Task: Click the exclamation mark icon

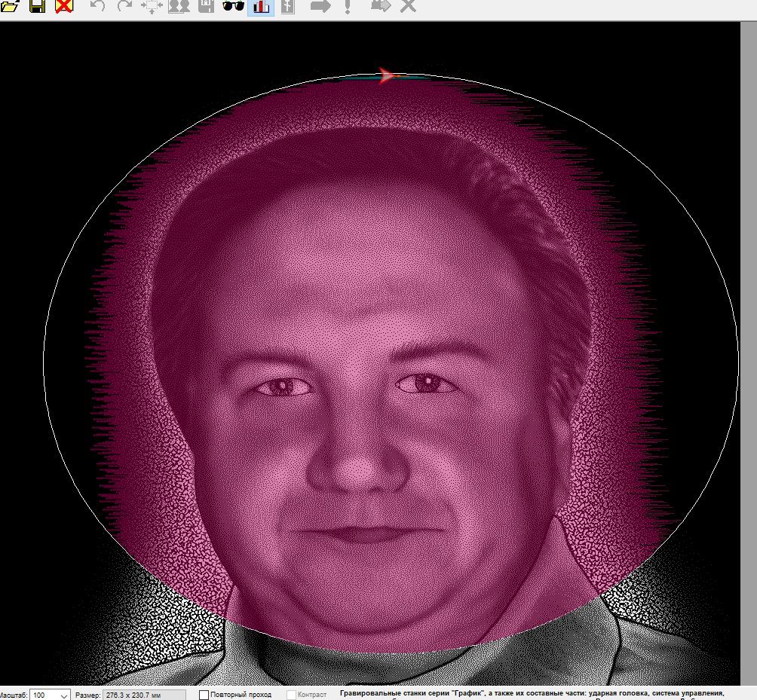Action: [347, 6]
